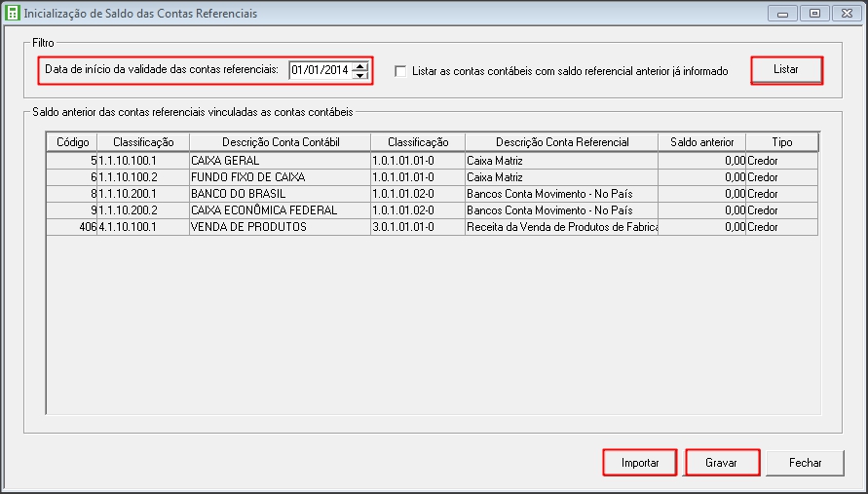Click Saldo anterior 0,00 in VENDA DE PRODUTOS row
This screenshot has width=868, height=494.
[x=702, y=227]
